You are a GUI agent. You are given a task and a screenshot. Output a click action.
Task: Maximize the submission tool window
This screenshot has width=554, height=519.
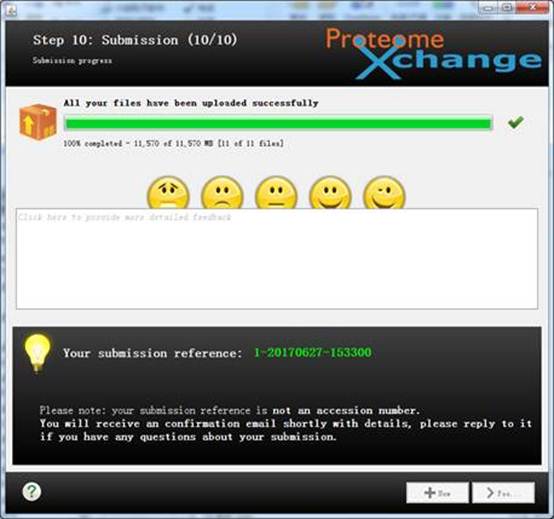[508, 8]
